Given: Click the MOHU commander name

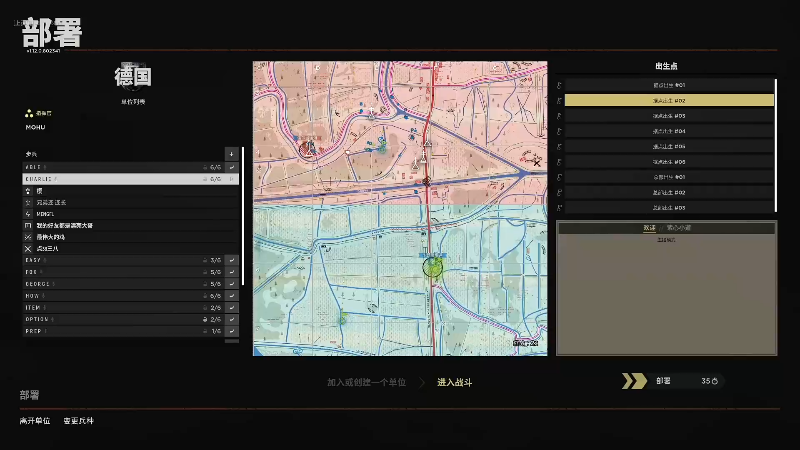Looking at the screenshot, I should [36, 127].
